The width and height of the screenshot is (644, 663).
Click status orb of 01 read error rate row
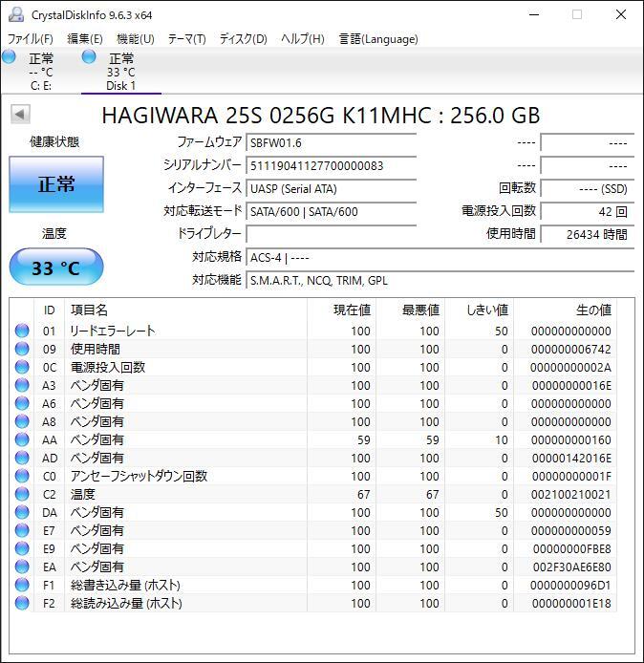point(22,331)
